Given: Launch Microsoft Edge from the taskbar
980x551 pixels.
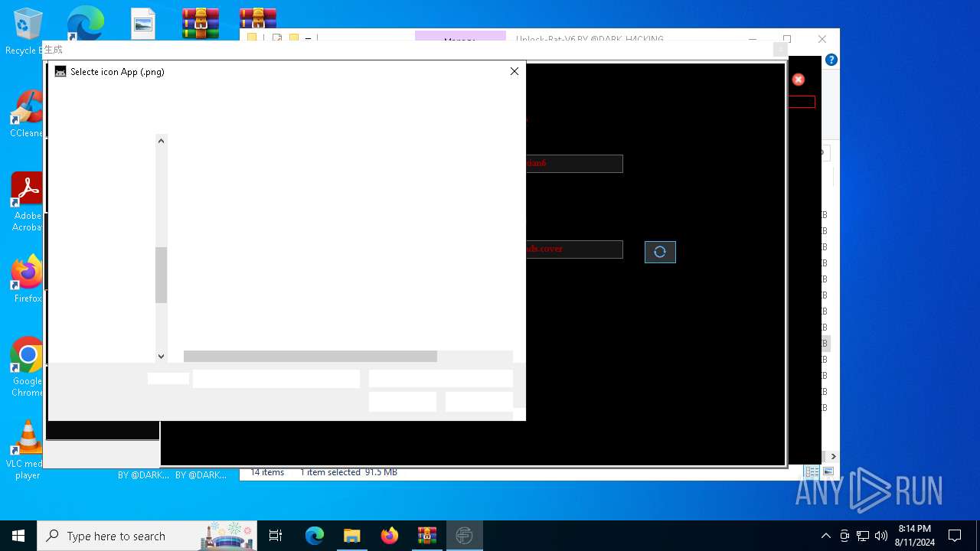Looking at the screenshot, I should click(315, 536).
